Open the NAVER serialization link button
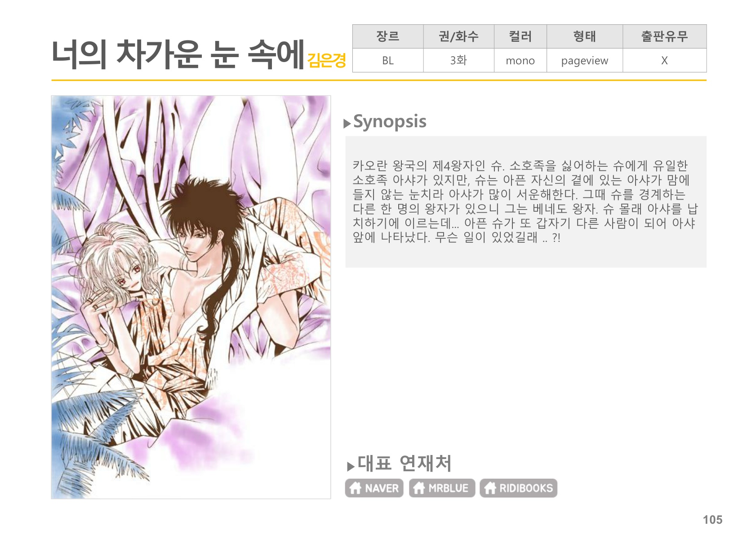 [374, 488]
